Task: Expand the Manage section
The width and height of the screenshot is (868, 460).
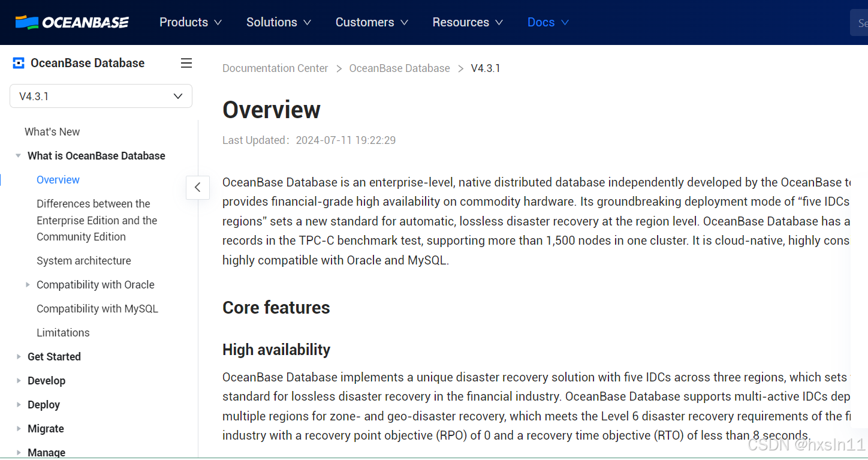Action: point(19,453)
